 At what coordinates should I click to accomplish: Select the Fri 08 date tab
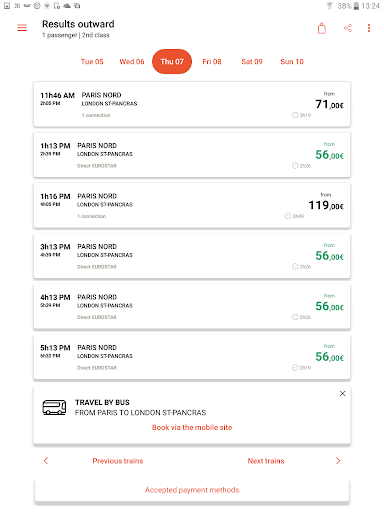[212, 62]
